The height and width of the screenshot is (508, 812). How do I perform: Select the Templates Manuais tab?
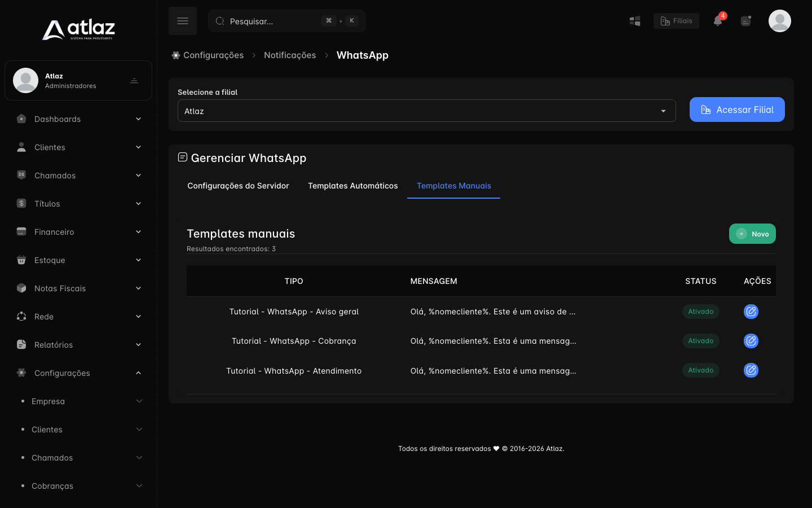coord(454,186)
